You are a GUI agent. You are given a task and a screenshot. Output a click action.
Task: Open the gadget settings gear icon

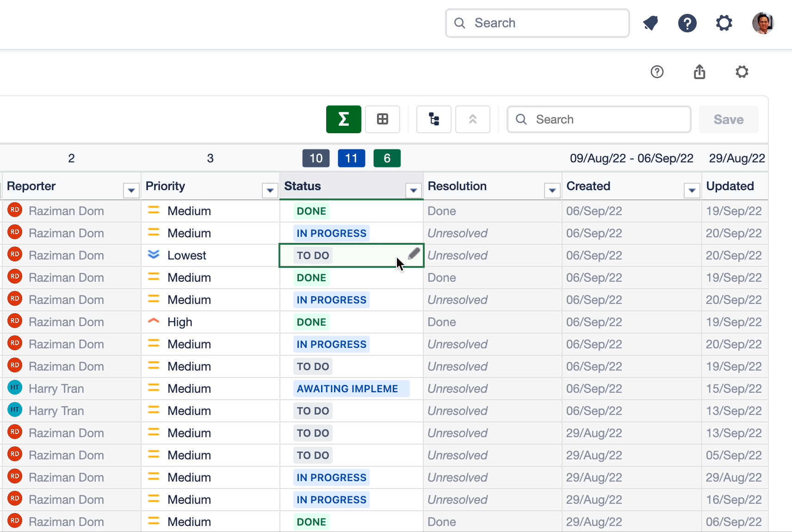pyautogui.click(x=742, y=72)
